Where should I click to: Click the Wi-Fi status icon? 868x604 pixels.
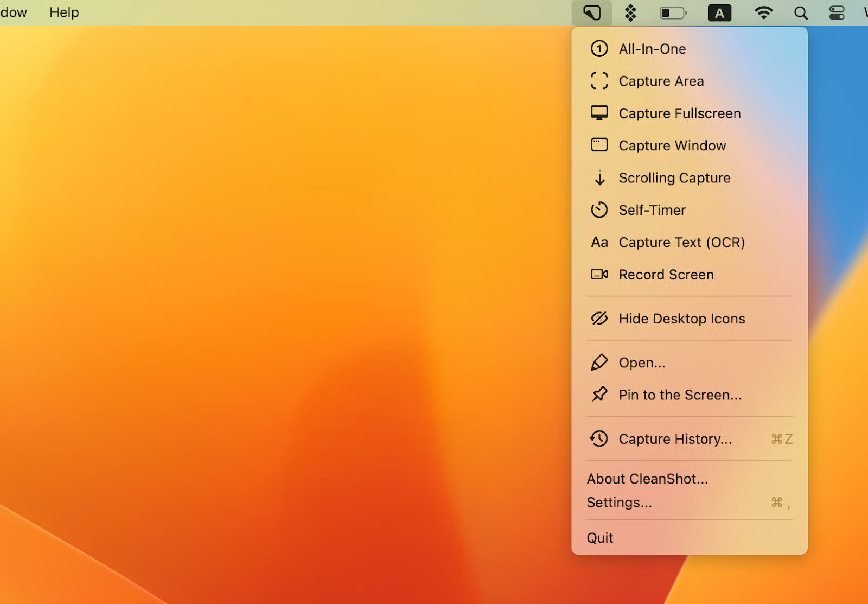(x=763, y=12)
